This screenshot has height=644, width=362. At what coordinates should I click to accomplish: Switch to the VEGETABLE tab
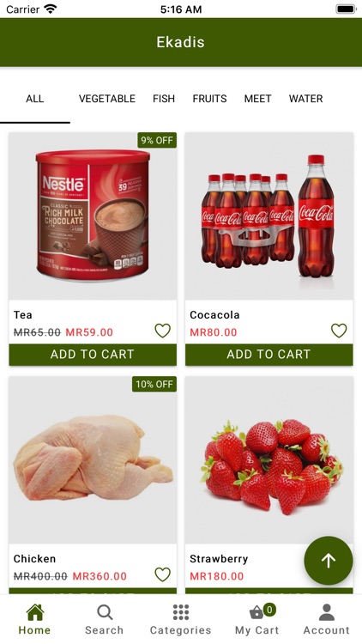107,99
